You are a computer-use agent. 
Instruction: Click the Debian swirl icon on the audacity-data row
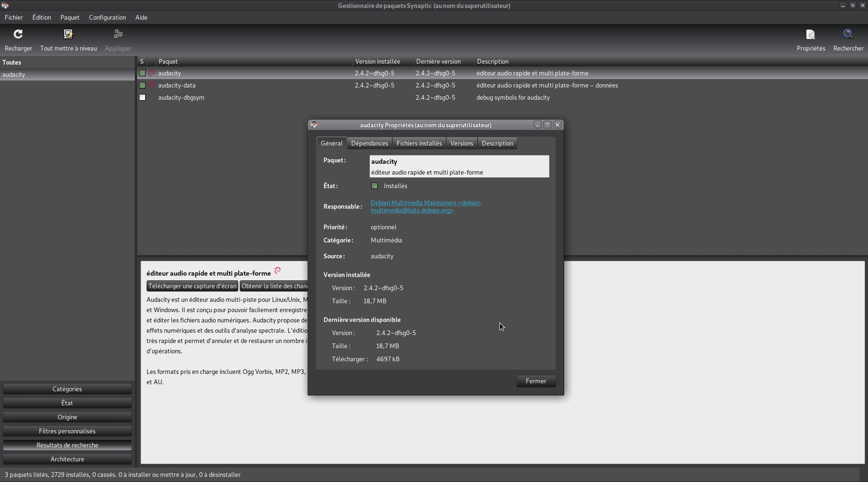coord(152,85)
